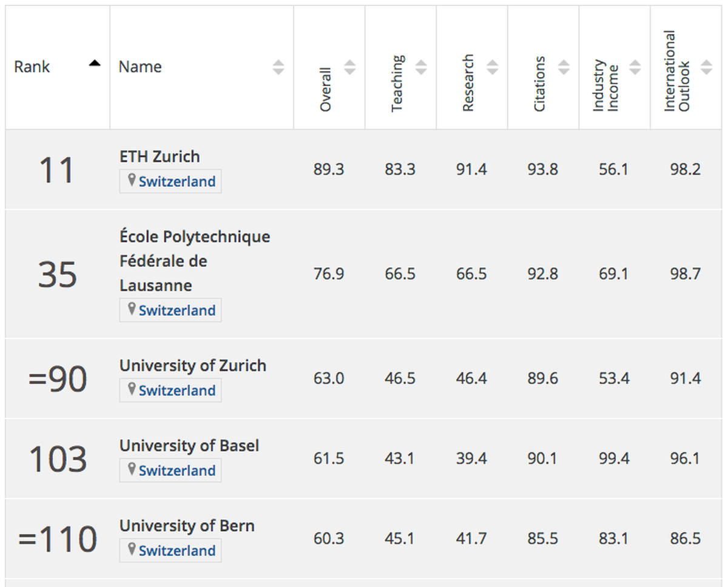Click Bern international outlook 86.5

pyautogui.click(x=686, y=539)
